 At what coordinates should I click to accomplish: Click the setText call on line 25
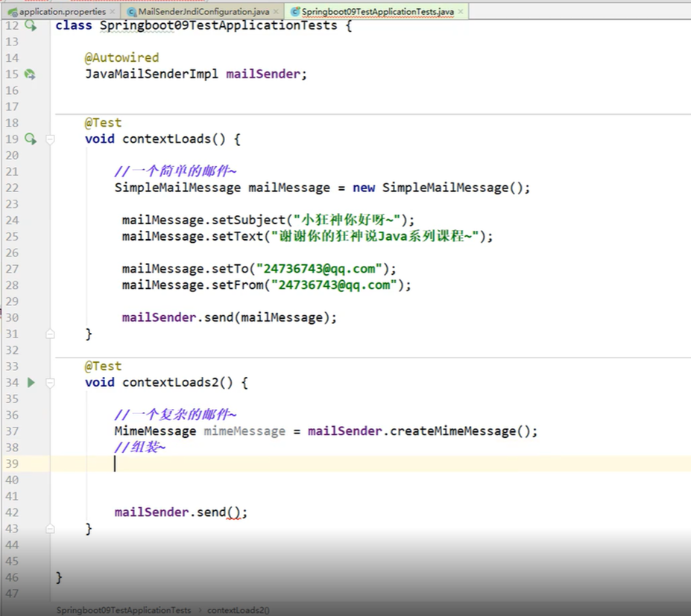(237, 236)
